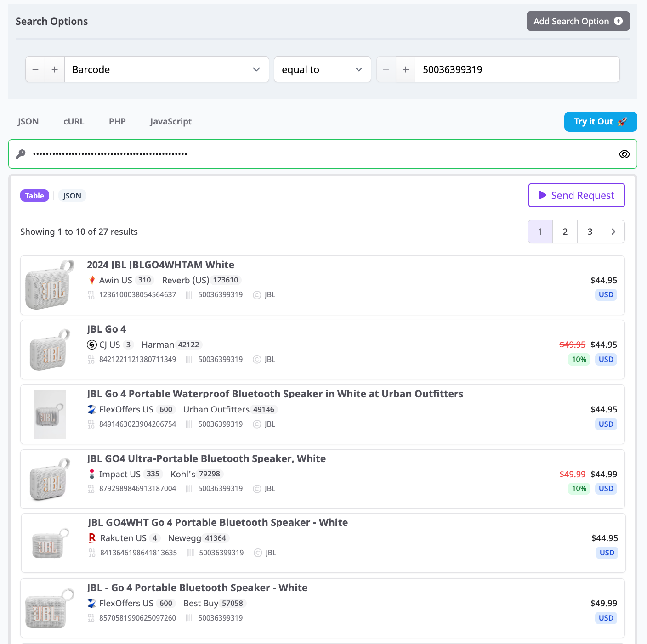Switch to the JSON code tab

(x=28, y=121)
